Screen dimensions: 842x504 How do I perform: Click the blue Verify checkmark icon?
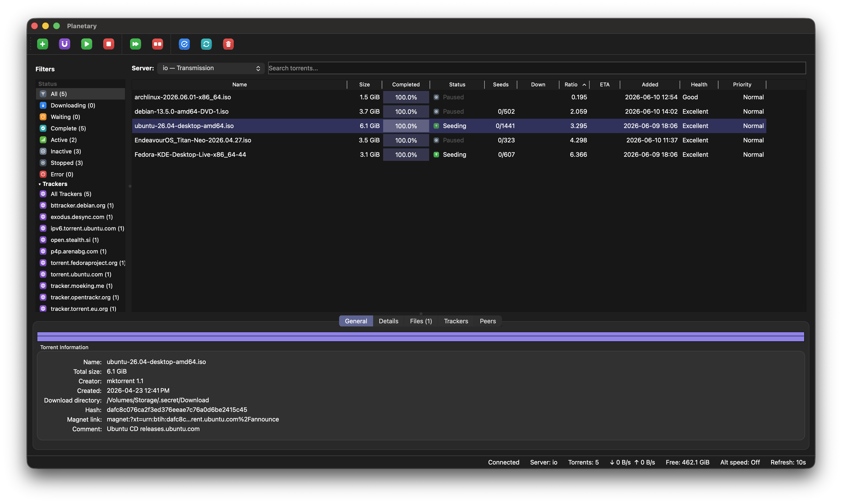click(x=184, y=44)
